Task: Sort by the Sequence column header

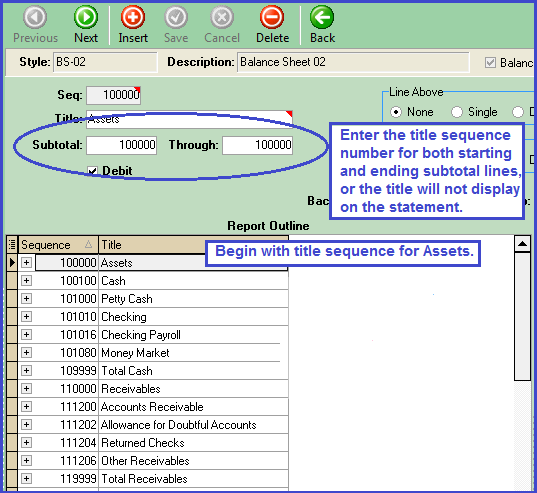Action: coord(58,244)
